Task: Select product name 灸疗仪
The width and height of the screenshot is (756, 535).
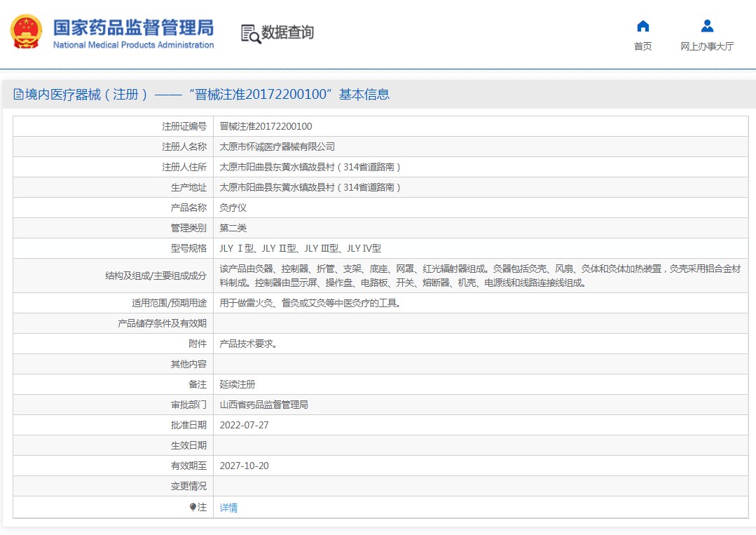Action: [x=233, y=208]
